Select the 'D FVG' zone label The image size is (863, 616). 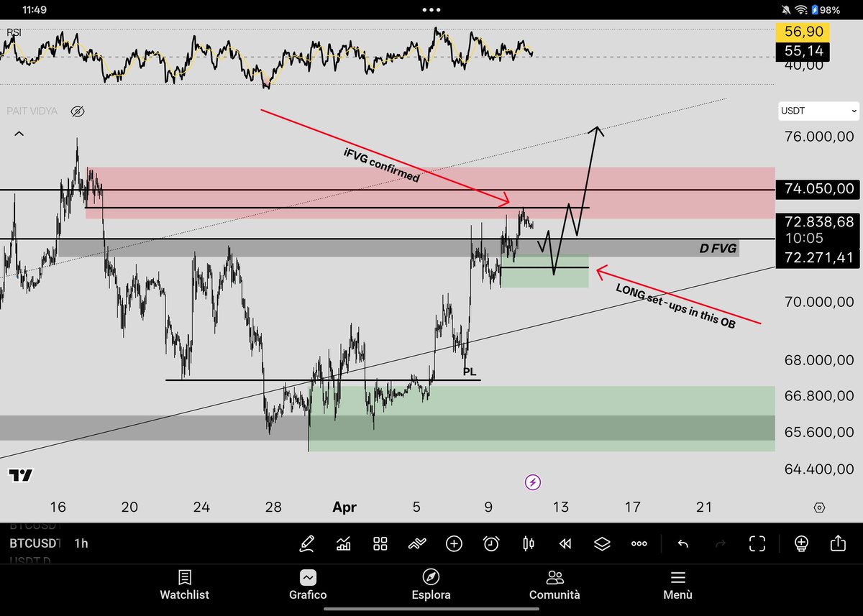717,249
